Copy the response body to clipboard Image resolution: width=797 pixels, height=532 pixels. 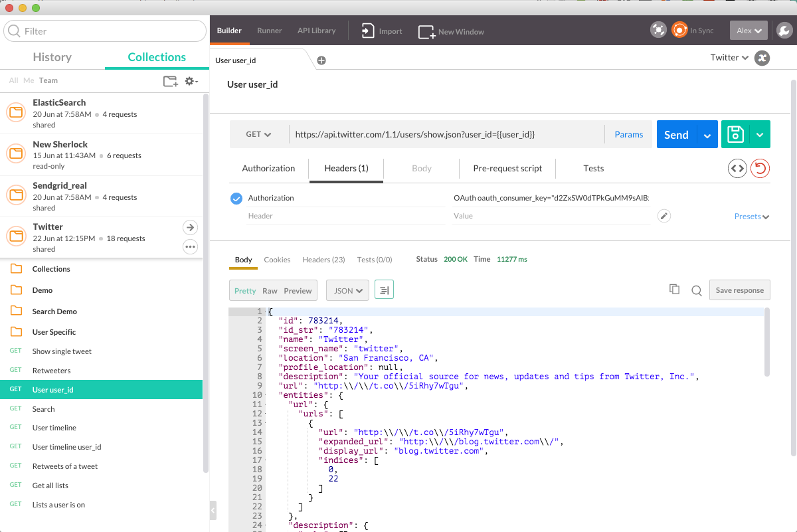[x=674, y=289]
